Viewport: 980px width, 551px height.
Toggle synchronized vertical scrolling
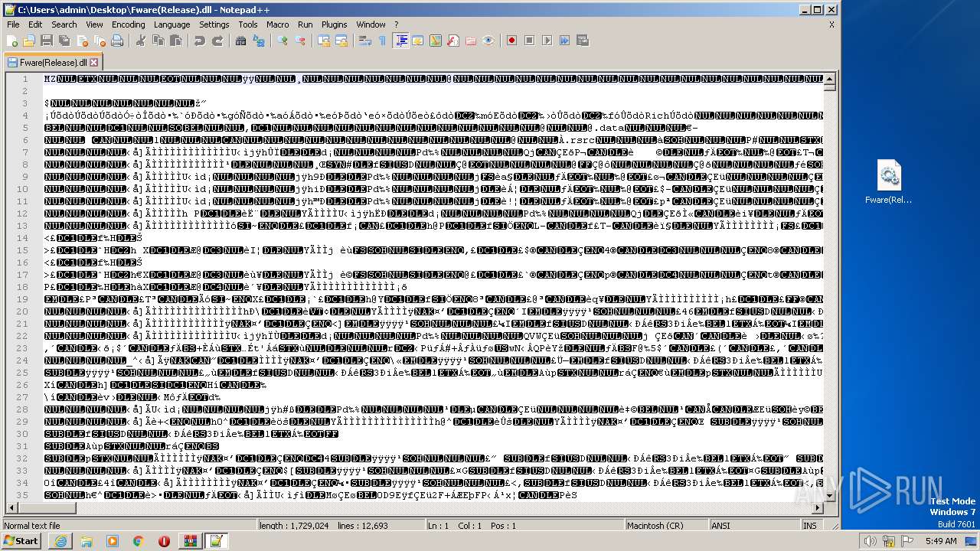point(324,41)
